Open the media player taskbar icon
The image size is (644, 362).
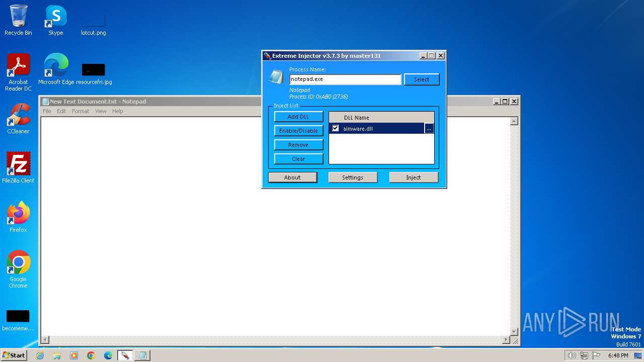(74, 355)
